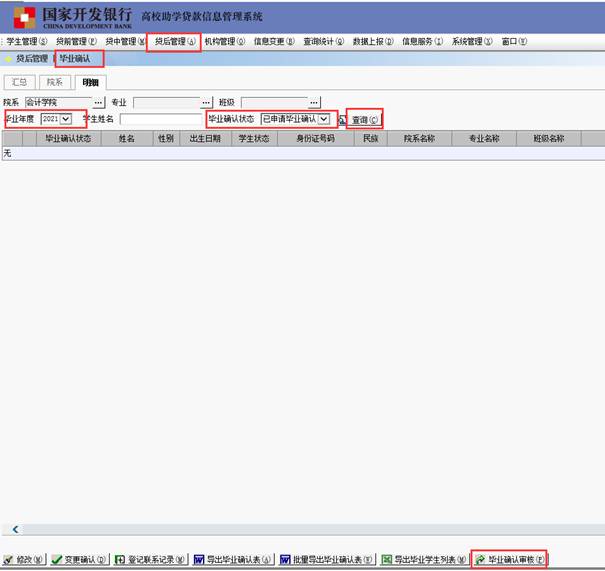The image size is (605, 571).
Task: Click the horizontal scrollbar left arrow
Action: pyautogui.click(x=15, y=529)
